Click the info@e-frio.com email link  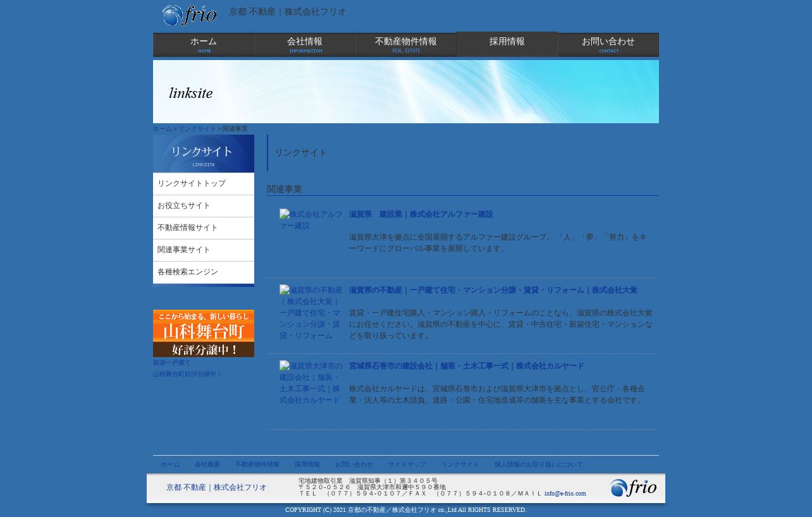565,494
